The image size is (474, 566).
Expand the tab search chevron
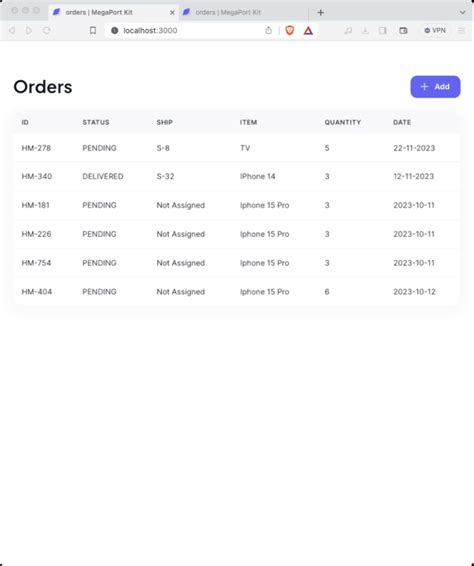click(x=462, y=12)
